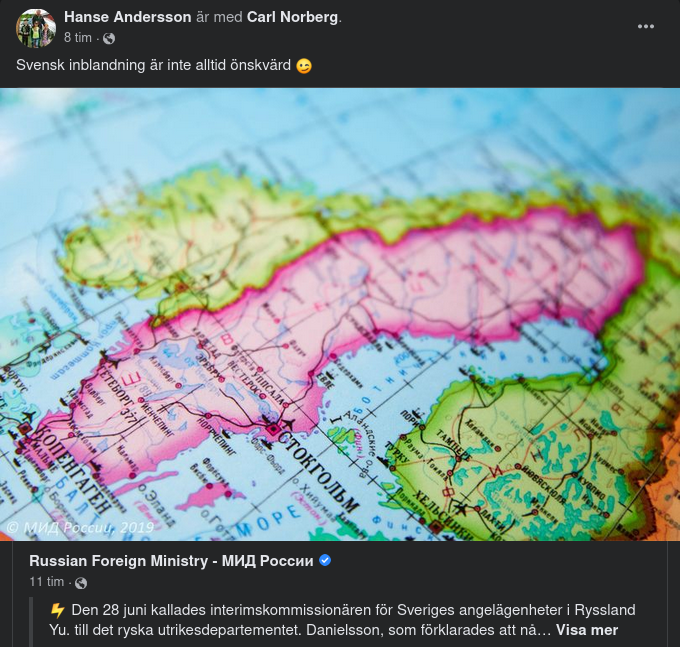Open Hanse Andersson's profile link
Screen dimensions: 680x647
click(x=128, y=17)
